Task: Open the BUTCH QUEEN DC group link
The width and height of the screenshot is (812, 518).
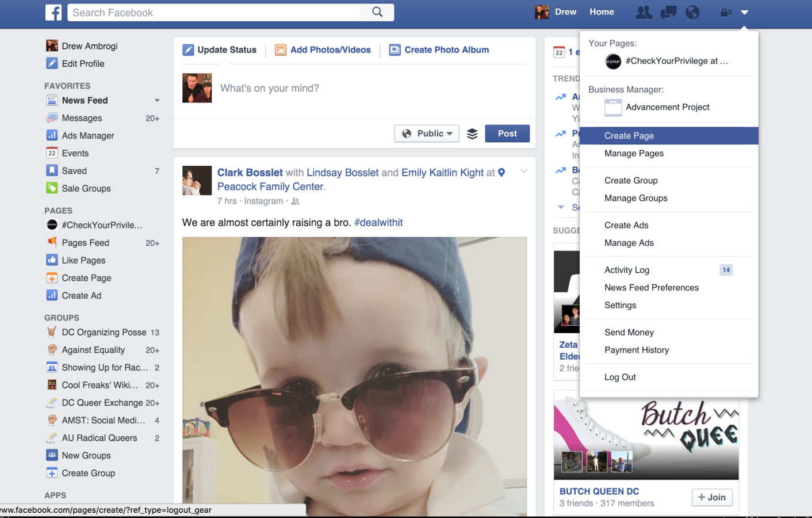Action: tap(599, 491)
